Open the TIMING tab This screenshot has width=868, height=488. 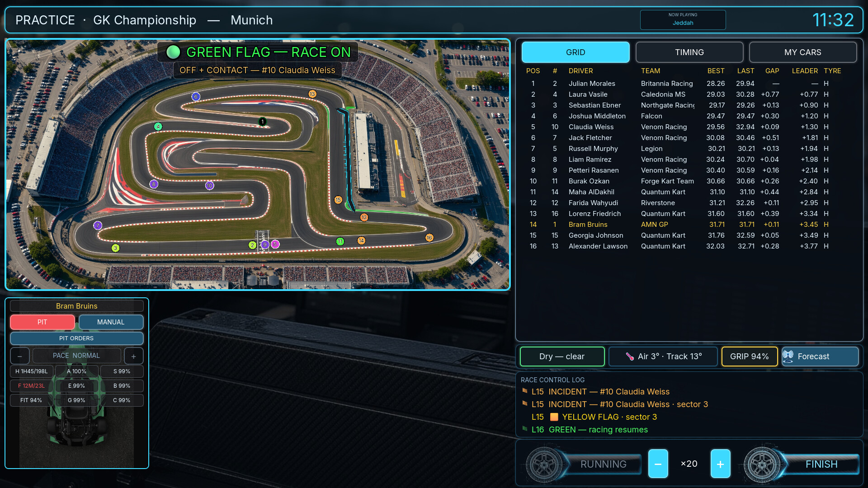click(689, 52)
